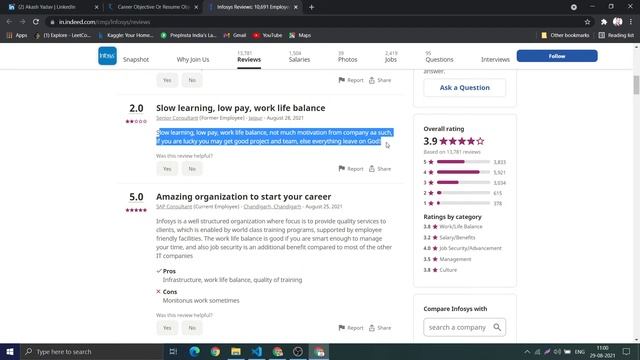The width and height of the screenshot is (640, 360).
Task: Open the notification center icon
Action: [627, 351]
